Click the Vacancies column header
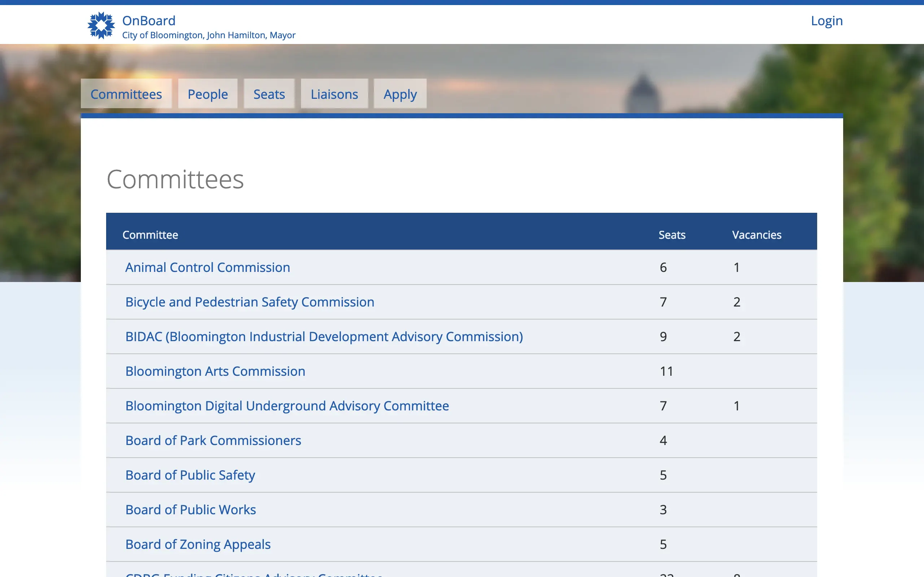Screen dimensions: 924x577 (x=757, y=235)
